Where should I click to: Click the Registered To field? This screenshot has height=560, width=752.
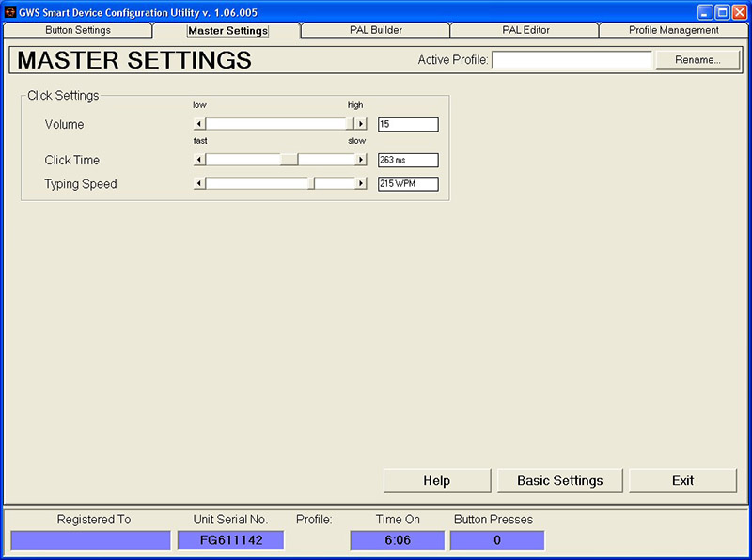point(90,540)
